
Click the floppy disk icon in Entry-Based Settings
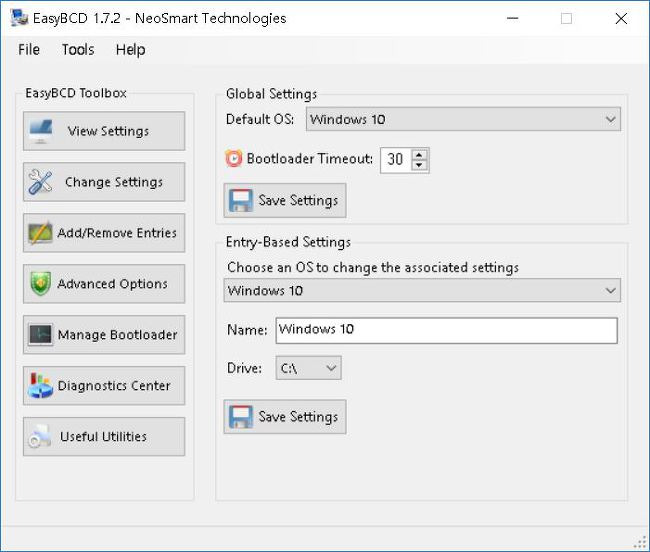tap(240, 417)
